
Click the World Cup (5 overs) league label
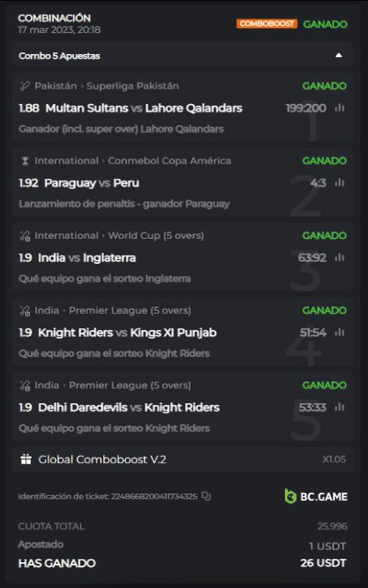tap(156, 236)
